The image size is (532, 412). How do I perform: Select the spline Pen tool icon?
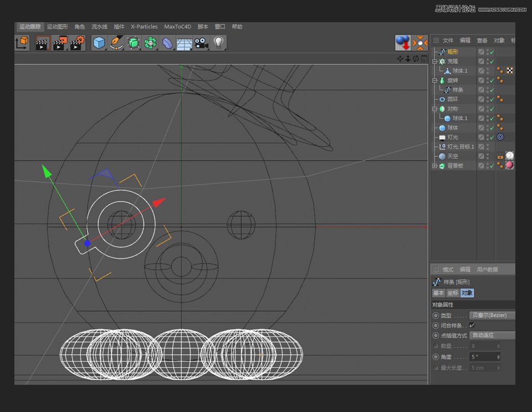pyautogui.click(x=116, y=43)
